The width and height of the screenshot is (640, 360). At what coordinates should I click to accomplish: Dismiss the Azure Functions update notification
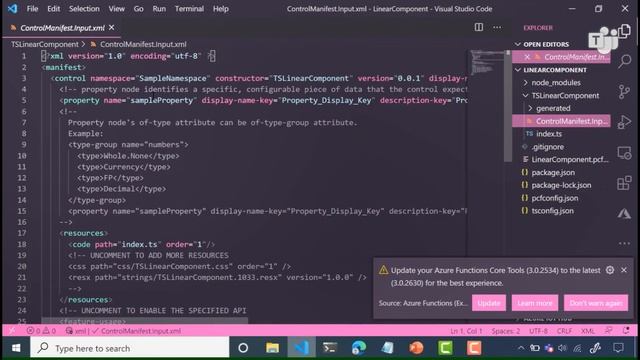624,270
